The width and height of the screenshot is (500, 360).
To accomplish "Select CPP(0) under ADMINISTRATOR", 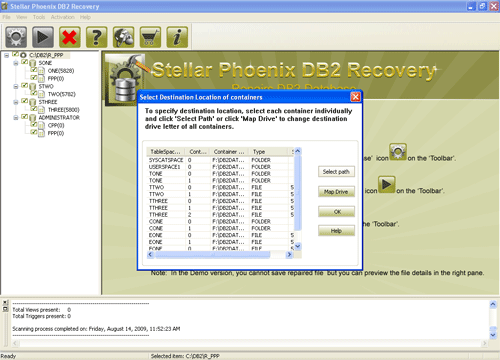I will [x=56, y=125].
